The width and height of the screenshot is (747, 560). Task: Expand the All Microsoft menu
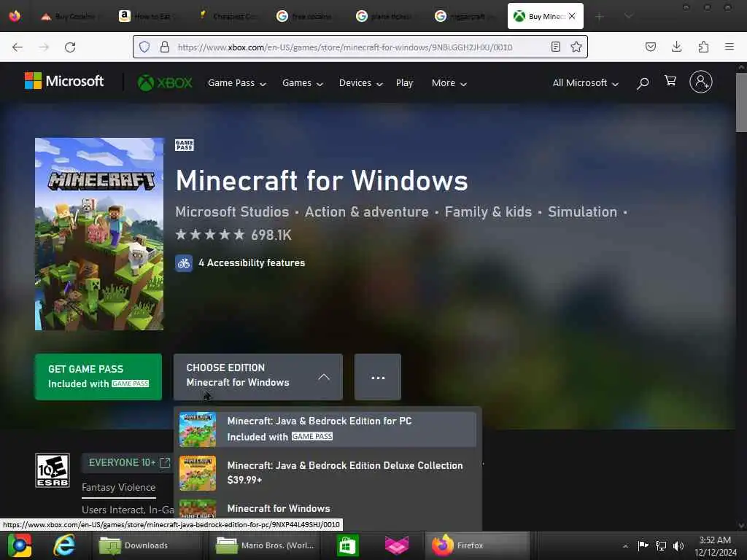[586, 83]
